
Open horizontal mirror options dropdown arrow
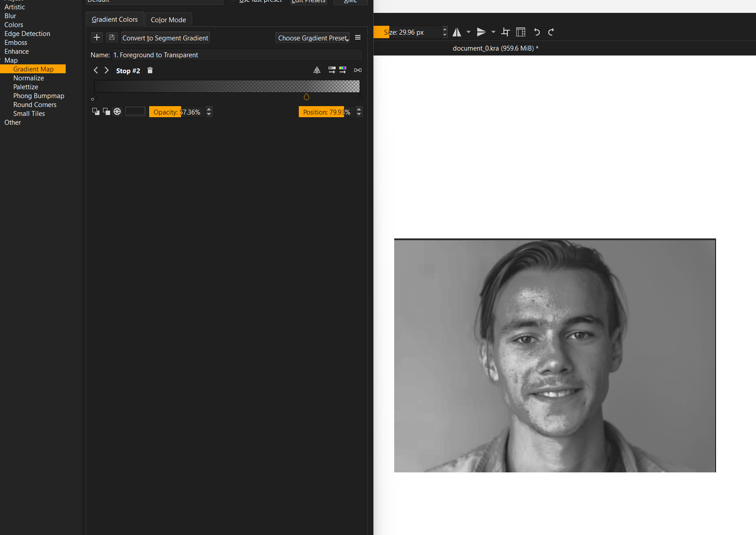(x=468, y=32)
